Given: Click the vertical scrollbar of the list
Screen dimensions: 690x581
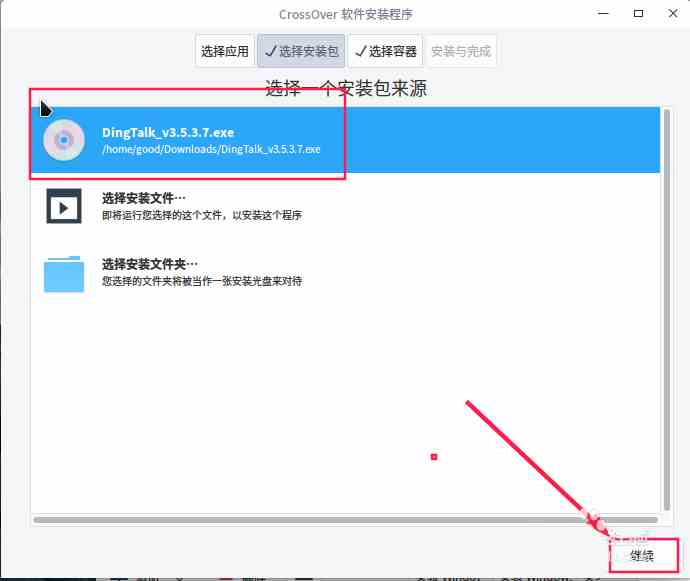Looking at the screenshot, I should (x=667, y=310).
